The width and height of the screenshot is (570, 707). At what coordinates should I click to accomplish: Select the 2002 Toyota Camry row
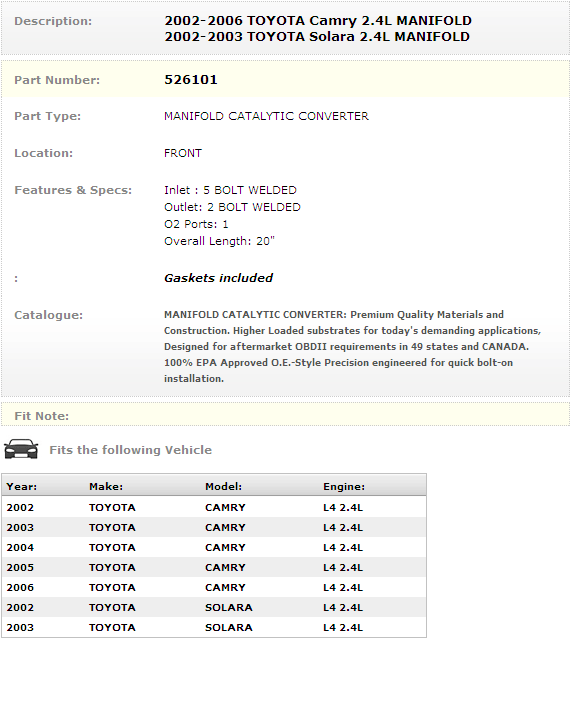tap(214, 507)
